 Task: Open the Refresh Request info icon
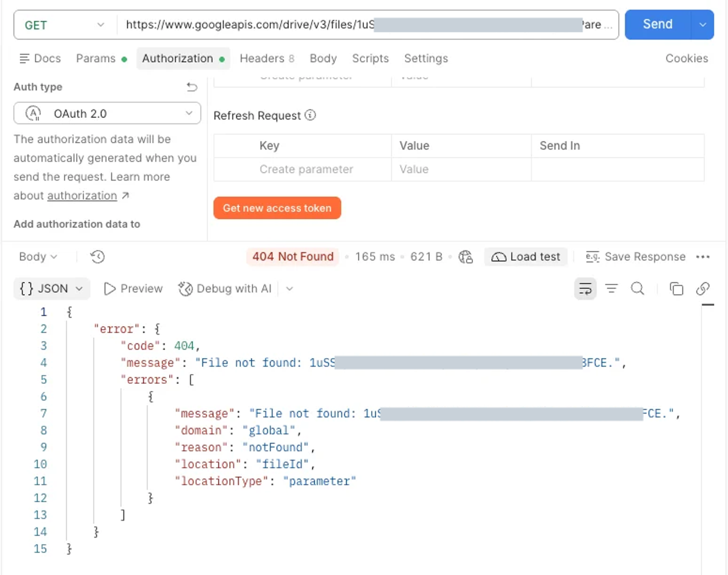310,115
